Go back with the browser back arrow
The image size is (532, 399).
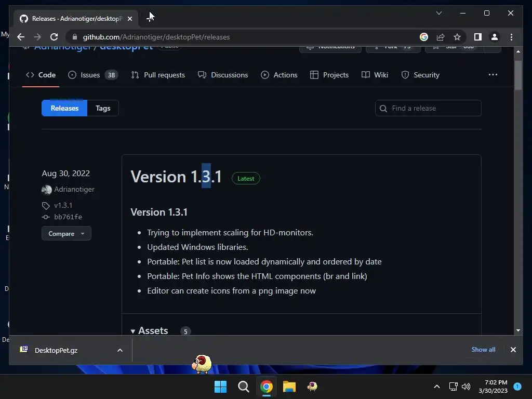point(21,37)
